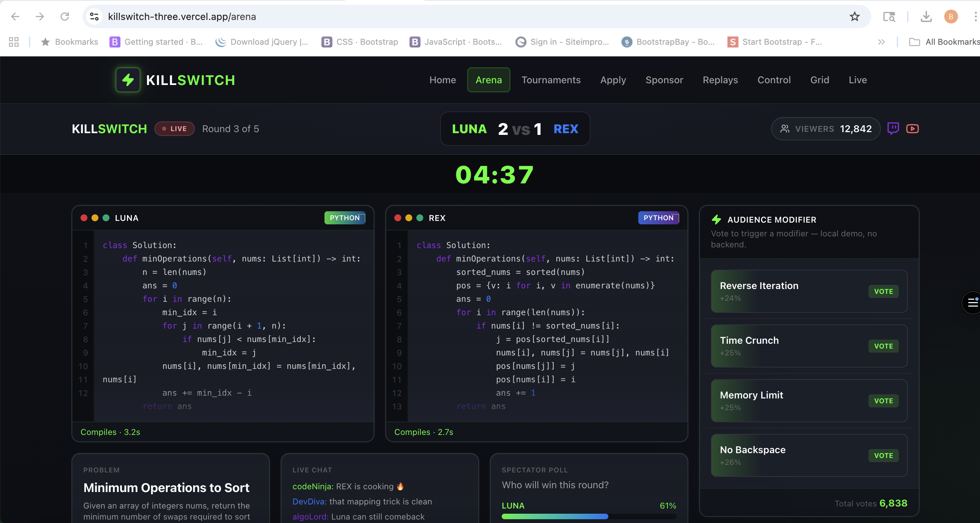
Task: Click the PYTHON badge on LUNA editor
Action: pos(345,218)
